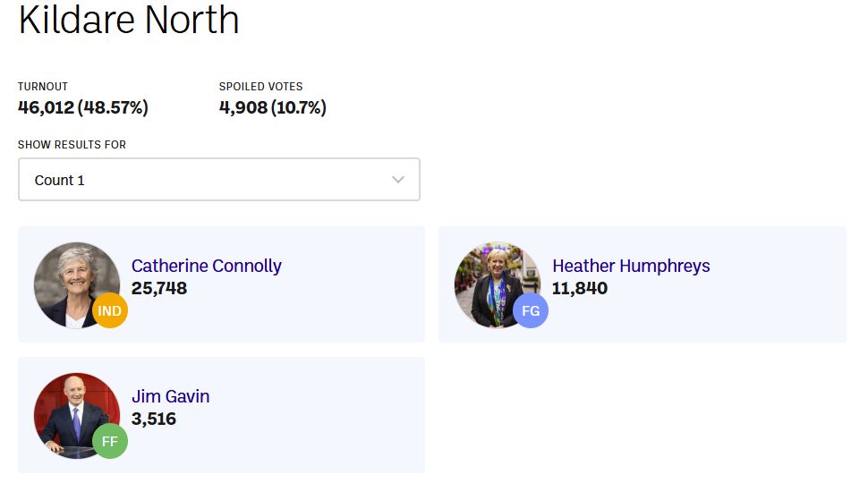Click the Kildare North heading
This screenshot has width=868, height=483.
[129, 20]
